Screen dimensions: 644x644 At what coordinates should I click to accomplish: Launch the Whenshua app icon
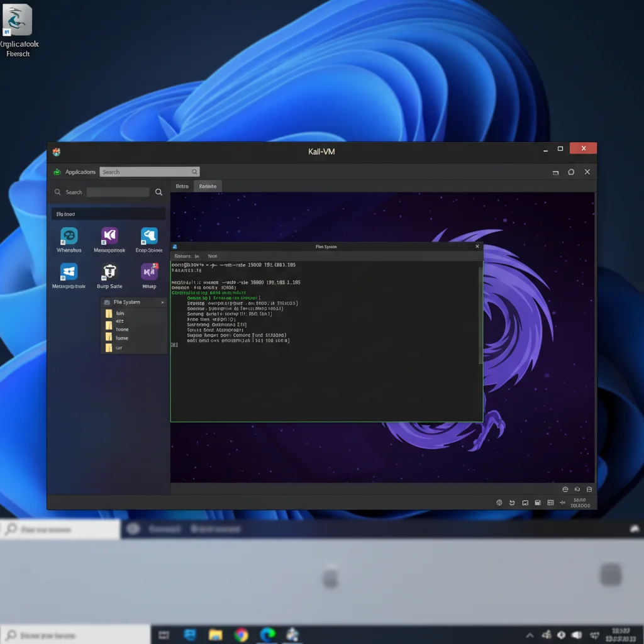pos(69,236)
